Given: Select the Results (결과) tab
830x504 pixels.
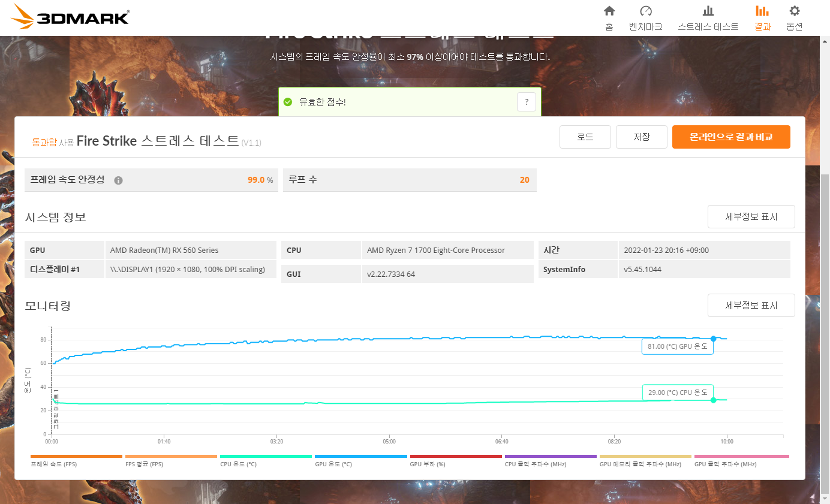Looking at the screenshot, I should click(762, 18).
